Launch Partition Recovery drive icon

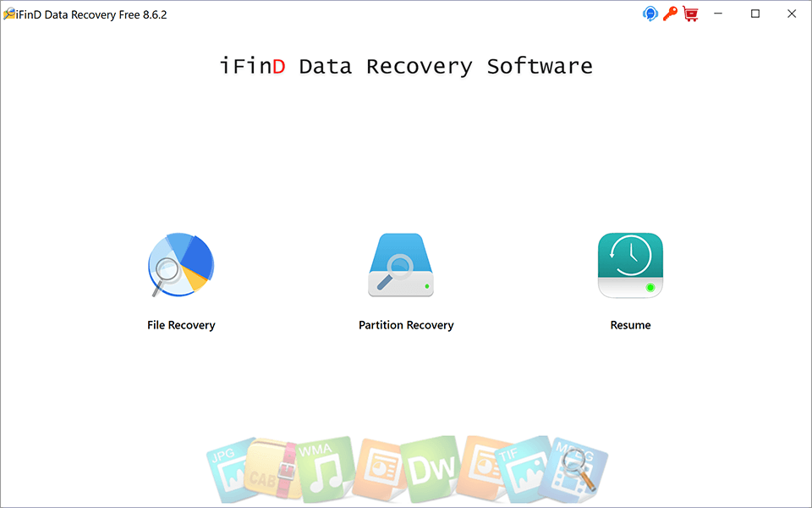(401, 265)
